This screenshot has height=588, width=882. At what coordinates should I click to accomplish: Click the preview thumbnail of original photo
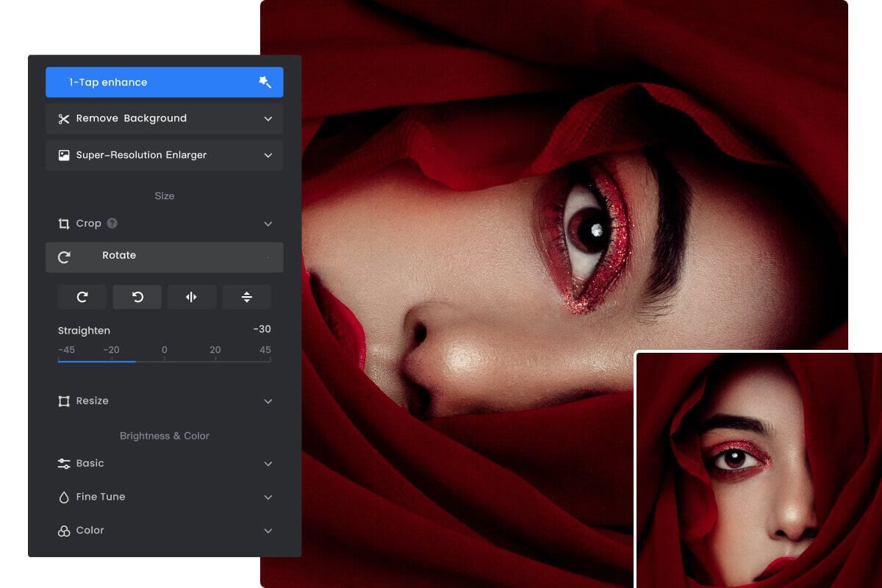[x=759, y=470]
